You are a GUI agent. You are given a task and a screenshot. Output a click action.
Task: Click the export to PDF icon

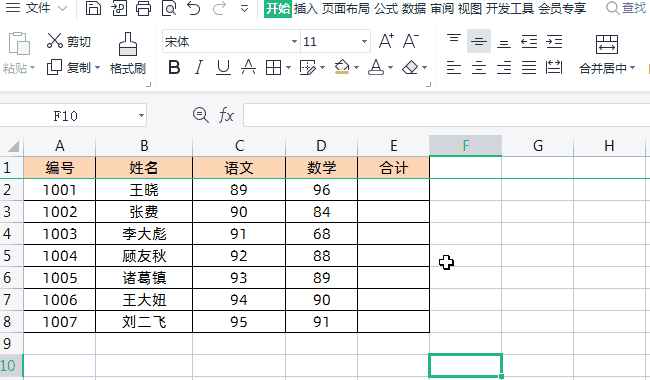coord(119,8)
